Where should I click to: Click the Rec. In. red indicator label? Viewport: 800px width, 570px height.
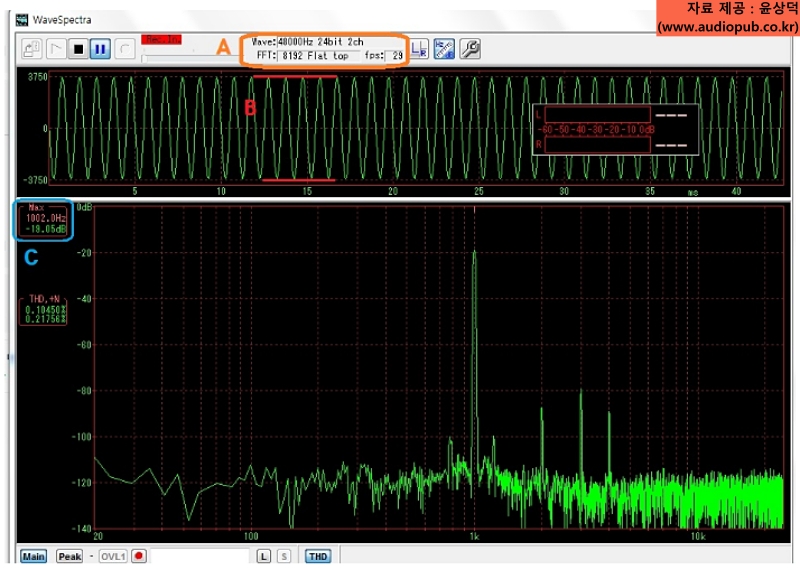[x=162, y=39]
